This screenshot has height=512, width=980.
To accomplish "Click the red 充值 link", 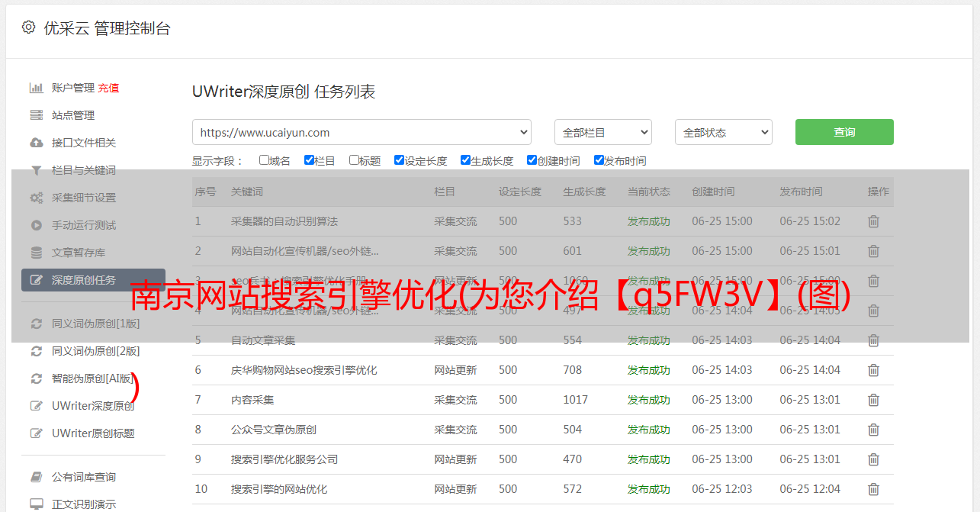I will pyautogui.click(x=108, y=88).
